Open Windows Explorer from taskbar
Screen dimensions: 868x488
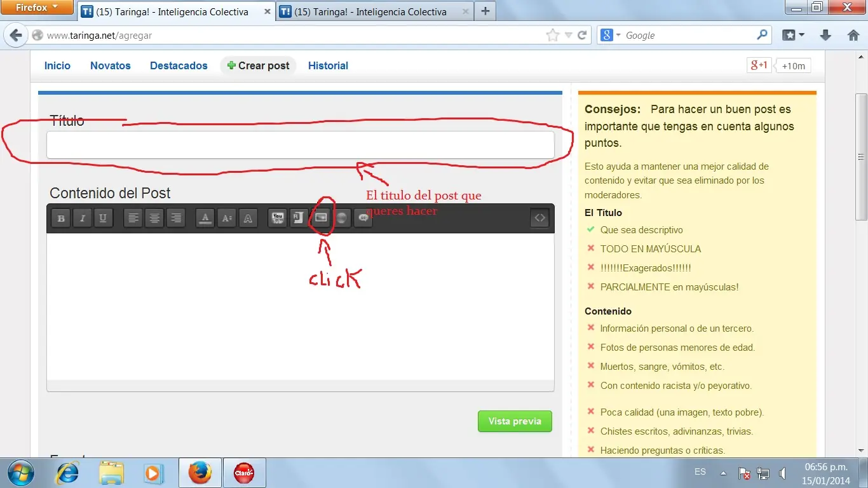pyautogui.click(x=111, y=473)
